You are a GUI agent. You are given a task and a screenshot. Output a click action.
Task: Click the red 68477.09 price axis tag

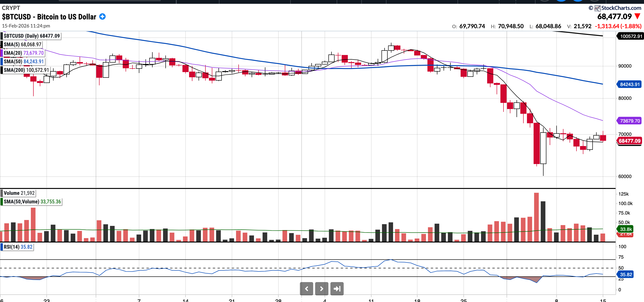[x=629, y=141]
